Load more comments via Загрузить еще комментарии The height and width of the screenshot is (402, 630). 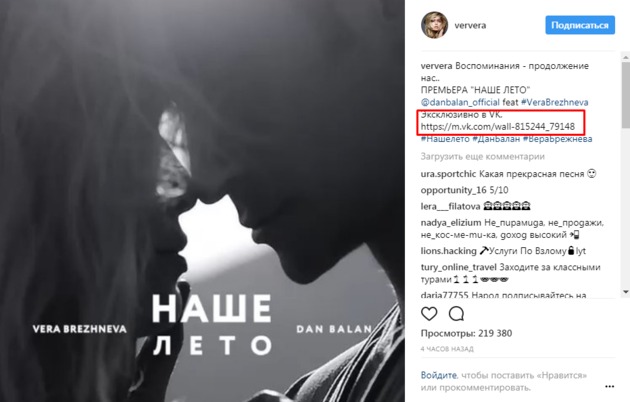tap(483, 157)
